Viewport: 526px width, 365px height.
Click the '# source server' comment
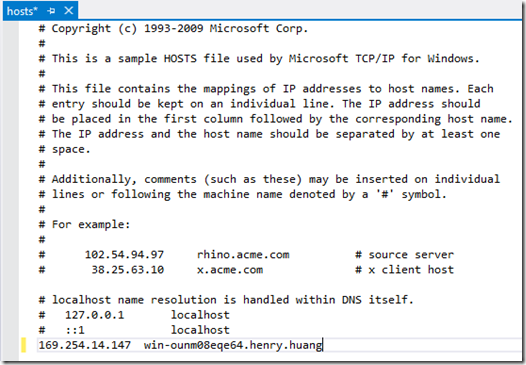[x=405, y=255]
